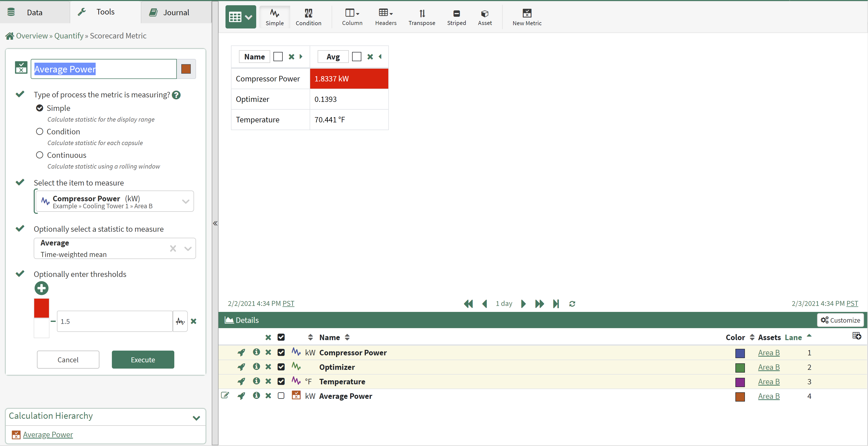Collapse the Calculation Hierarchy panel
868x446 pixels.
[196, 418]
